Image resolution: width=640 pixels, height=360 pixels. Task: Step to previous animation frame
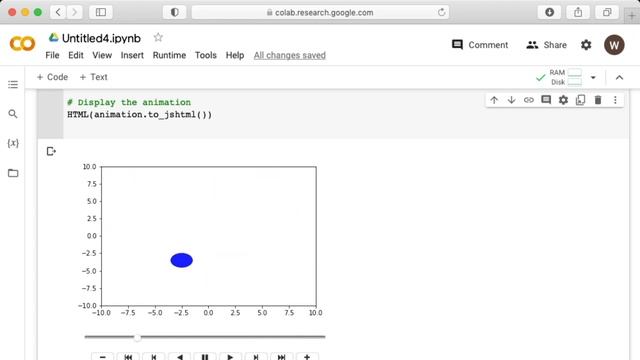(153, 357)
